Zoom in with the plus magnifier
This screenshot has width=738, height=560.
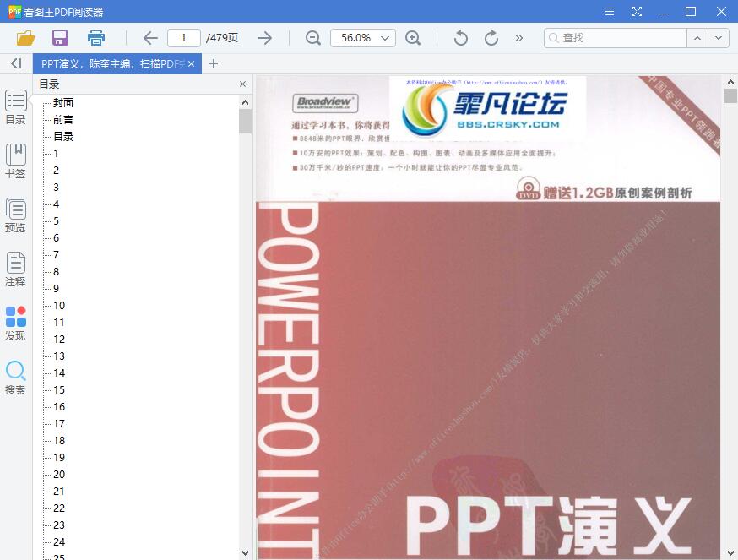click(413, 38)
